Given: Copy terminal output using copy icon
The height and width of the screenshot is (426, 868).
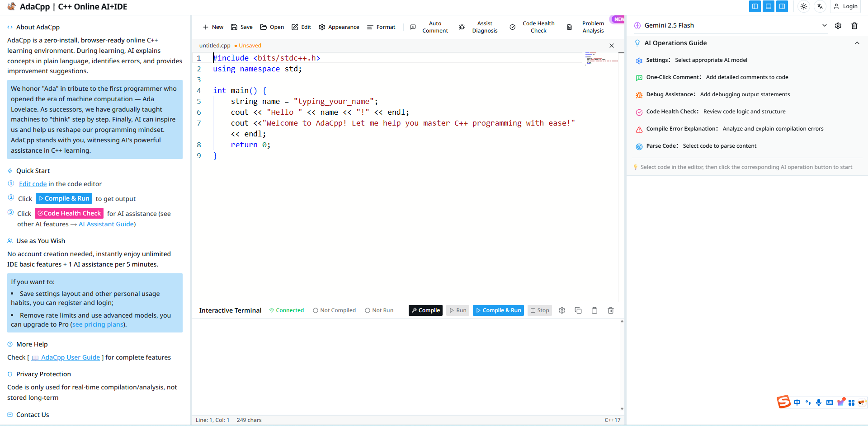Looking at the screenshot, I should [578, 310].
